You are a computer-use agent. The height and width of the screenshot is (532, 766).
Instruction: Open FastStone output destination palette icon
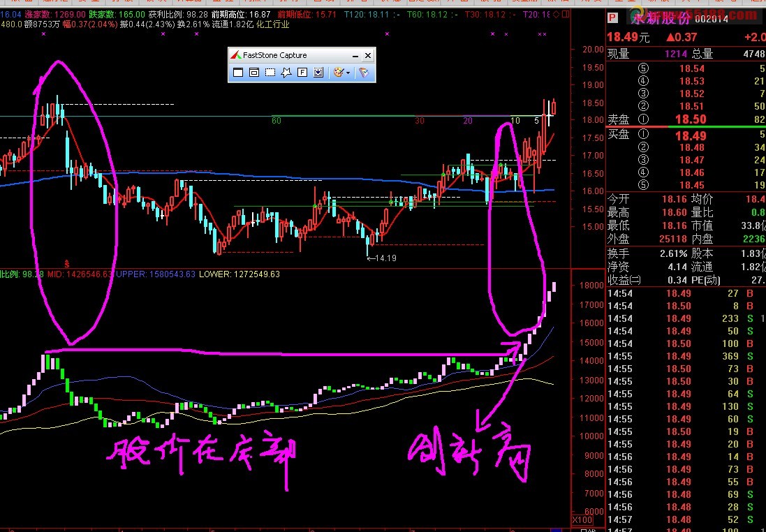click(x=339, y=73)
